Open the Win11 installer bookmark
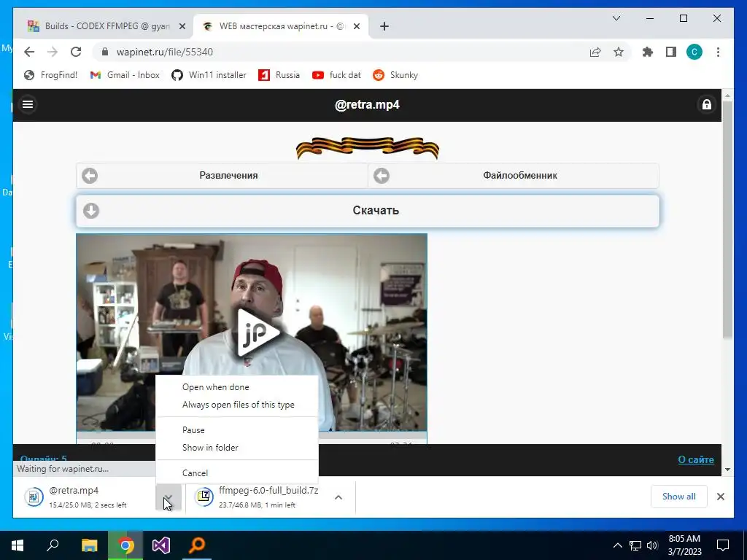This screenshot has width=747, height=560. click(209, 75)
